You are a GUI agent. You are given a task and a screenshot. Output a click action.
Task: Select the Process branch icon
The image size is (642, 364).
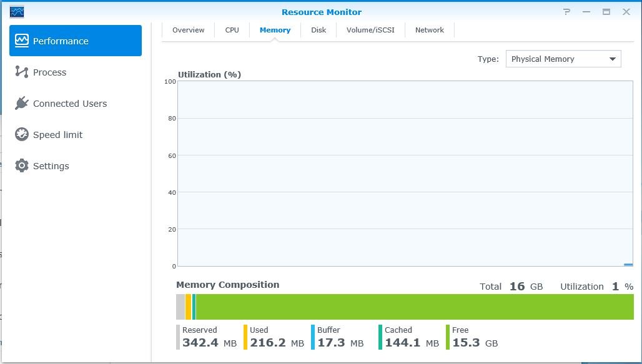(22, 72)
